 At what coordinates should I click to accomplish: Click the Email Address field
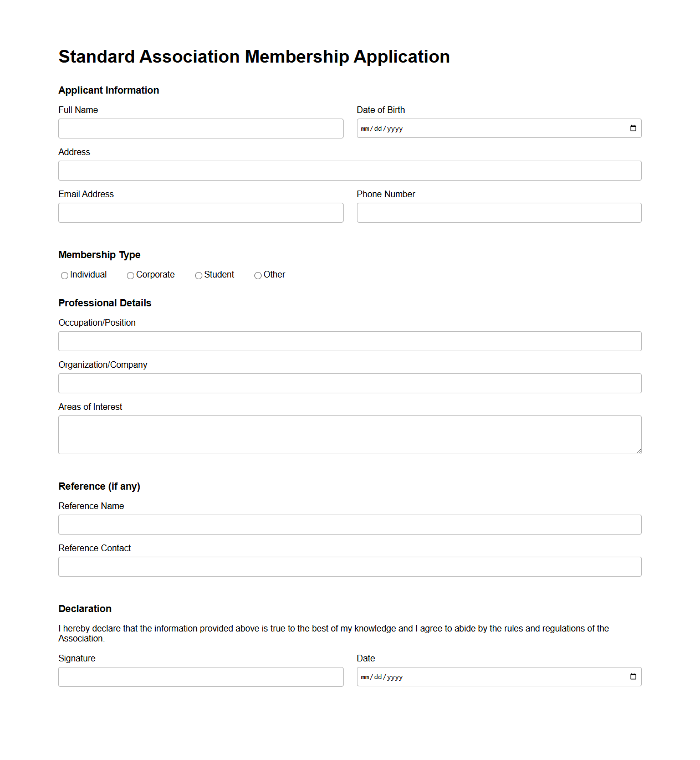pyautogui.click(x=201, y=212)
